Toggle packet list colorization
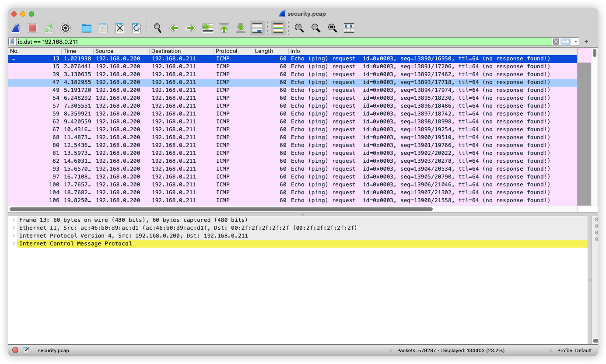 [x=278, y=28]
